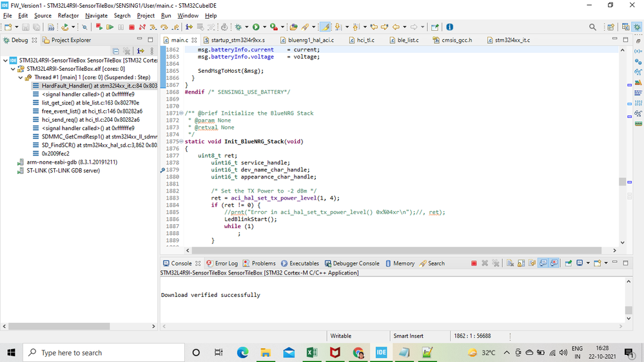Image resolution: width=644 pixels, height=362 pixels.
Task: Open New file dropdown arrow
Action: 16,27
